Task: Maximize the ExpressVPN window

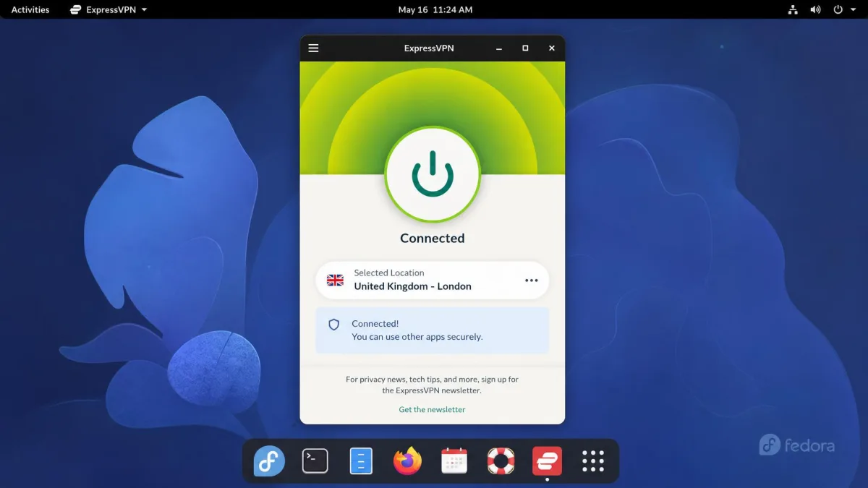Action: pos(525,48)
